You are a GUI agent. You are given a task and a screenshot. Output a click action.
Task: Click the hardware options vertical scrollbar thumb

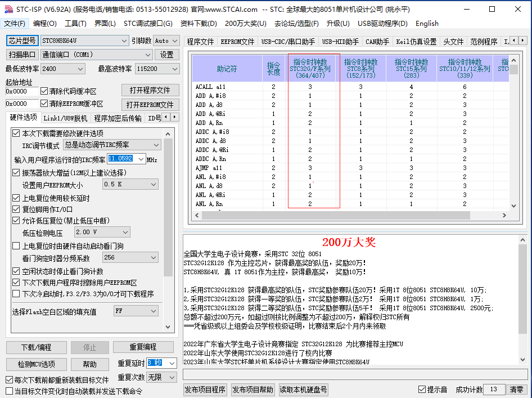(x=168, y=207)
